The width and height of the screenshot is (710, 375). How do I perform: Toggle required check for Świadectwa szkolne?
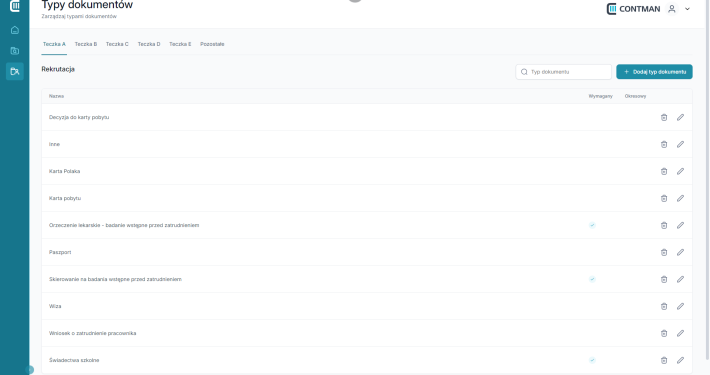[592, 361]
